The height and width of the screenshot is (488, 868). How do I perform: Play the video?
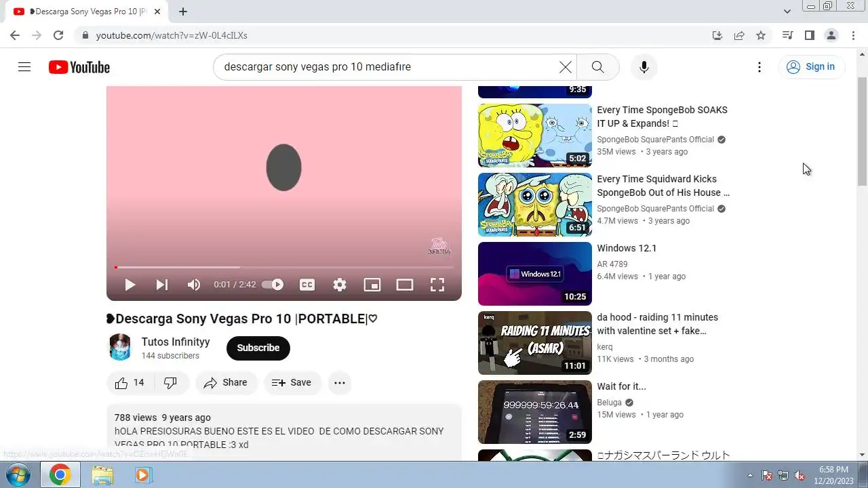pyautogui.click(x=130, y=285)
